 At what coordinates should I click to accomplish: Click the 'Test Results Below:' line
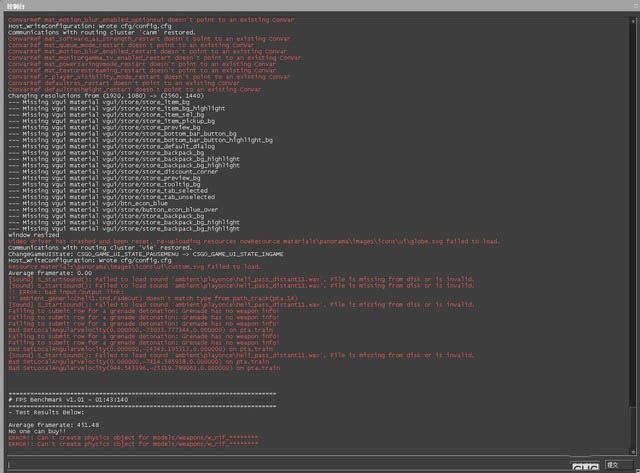coord(47,412)
